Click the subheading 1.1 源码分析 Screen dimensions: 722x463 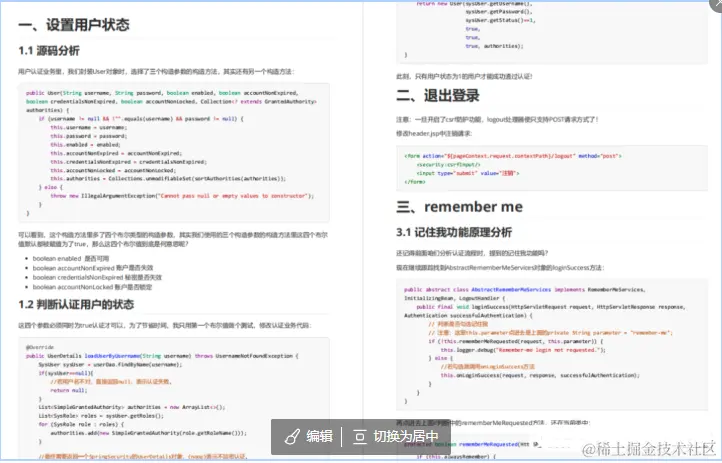[x=49, y=51]
